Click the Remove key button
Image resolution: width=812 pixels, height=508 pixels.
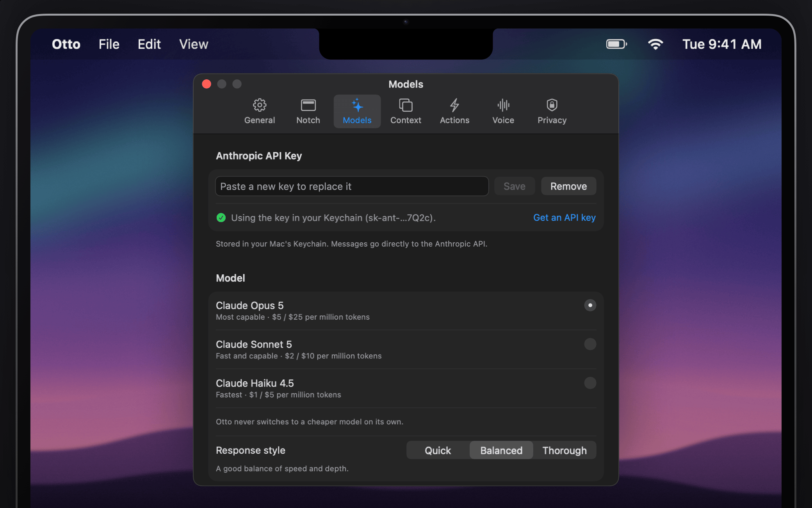click(568, 186)
